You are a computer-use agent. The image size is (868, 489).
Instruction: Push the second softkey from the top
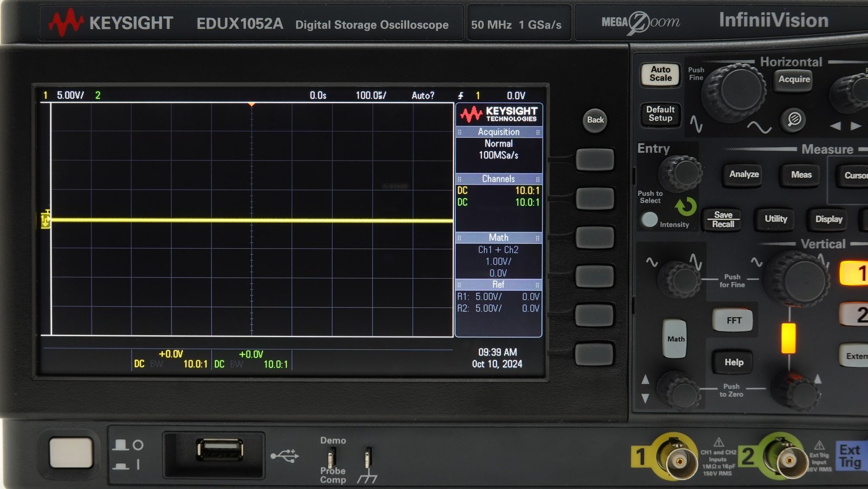(x=595, y=199)
